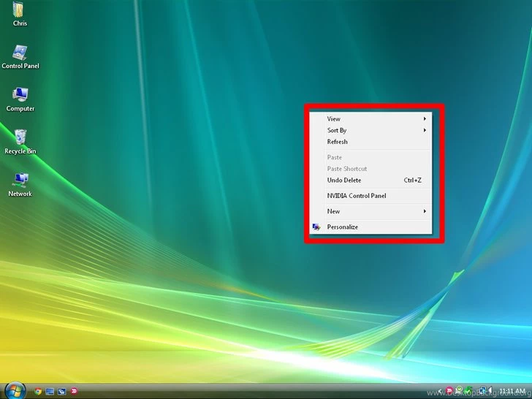Click the red round system tray icon
Screen dimensions: 532x399
click(449, 390)
